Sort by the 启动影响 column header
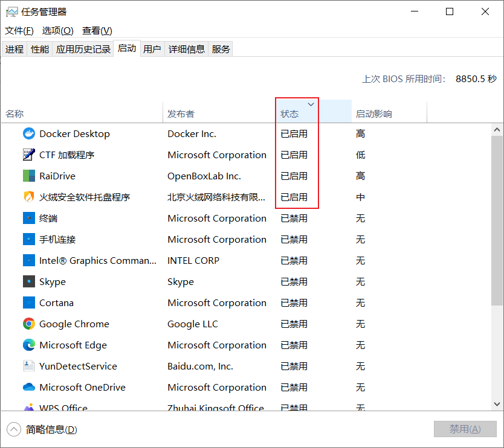504x448 pixels. click(389, 111)
